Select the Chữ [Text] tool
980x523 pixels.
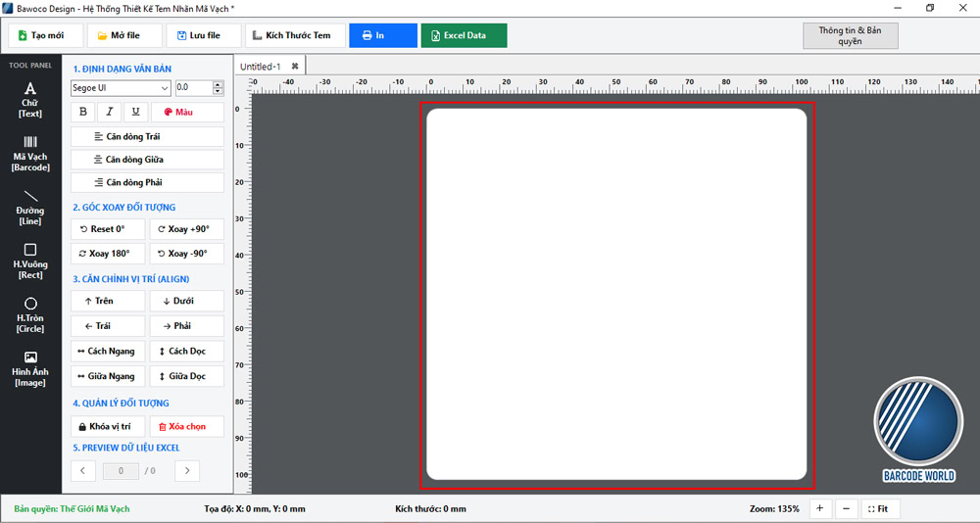click(x=30, y=100)
